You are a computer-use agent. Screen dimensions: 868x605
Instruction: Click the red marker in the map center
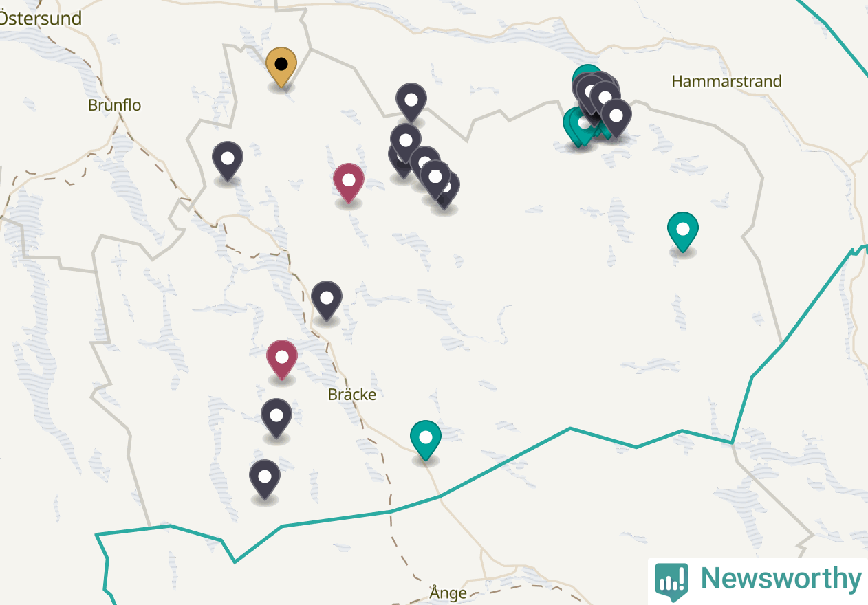click(349, 183)
